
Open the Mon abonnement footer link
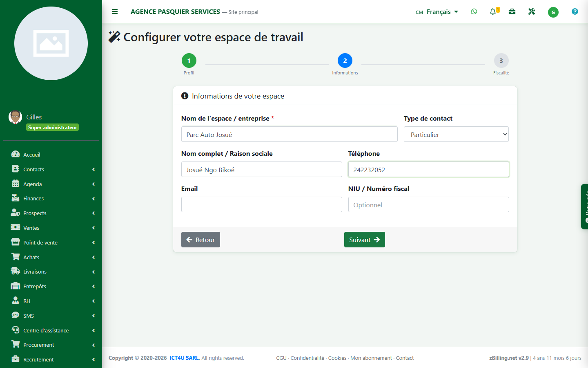coord(371,358)
